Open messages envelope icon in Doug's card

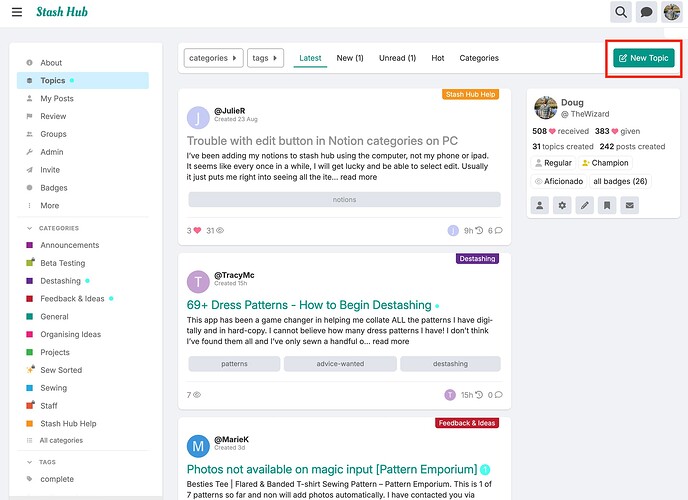[629, 205]
